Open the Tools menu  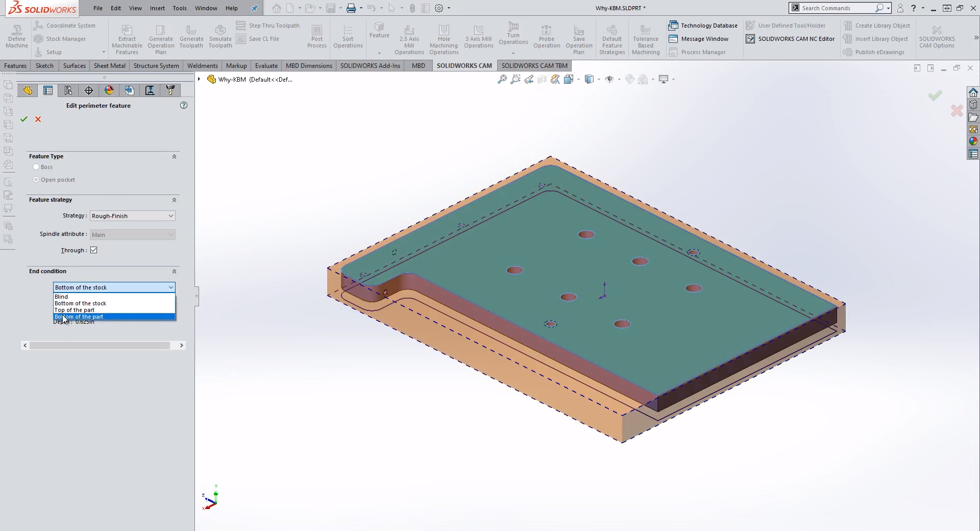pos(180,8)
